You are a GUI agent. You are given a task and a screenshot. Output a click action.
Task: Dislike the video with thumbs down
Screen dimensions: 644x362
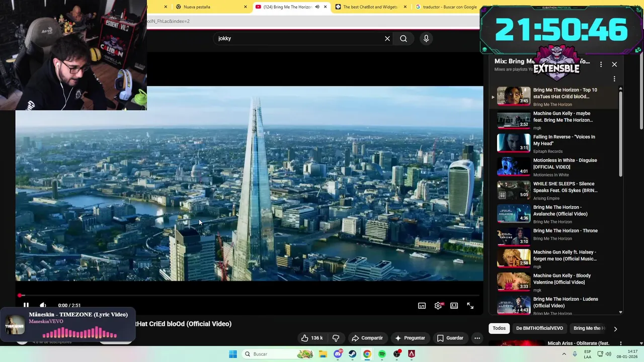[x=336, y=338]
